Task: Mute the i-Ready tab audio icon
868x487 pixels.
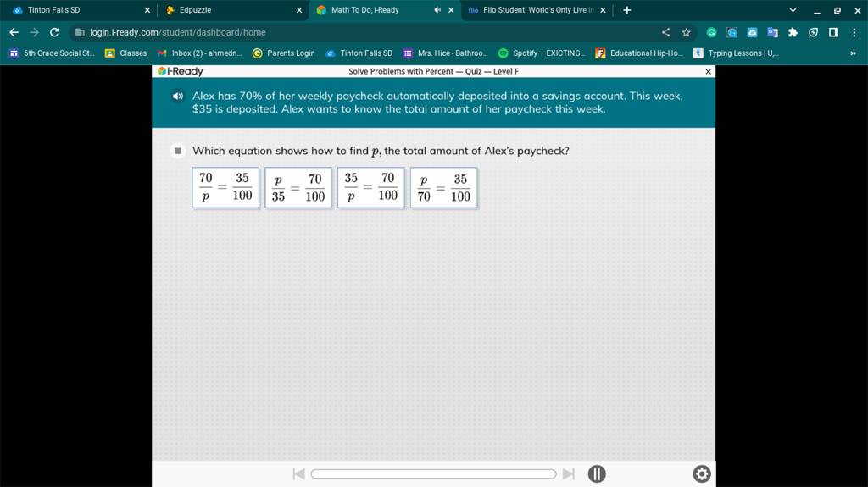Action: [x=437, y=10]
